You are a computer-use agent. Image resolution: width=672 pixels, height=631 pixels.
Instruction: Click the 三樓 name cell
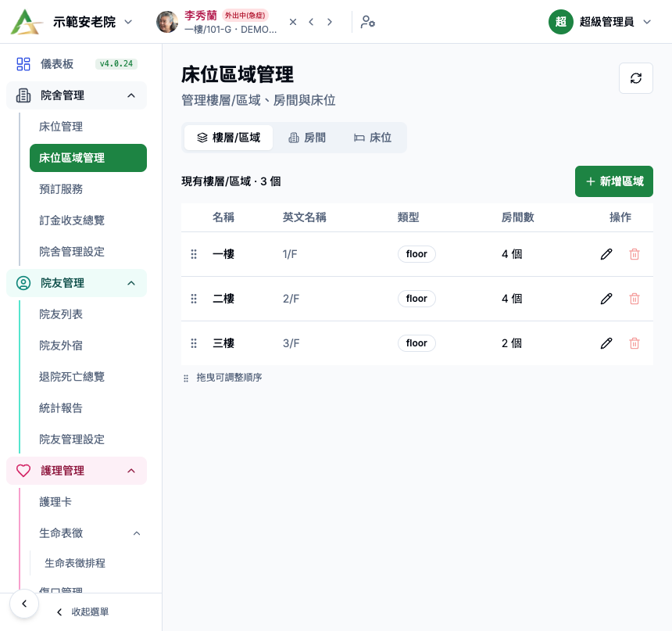[223, 343]
